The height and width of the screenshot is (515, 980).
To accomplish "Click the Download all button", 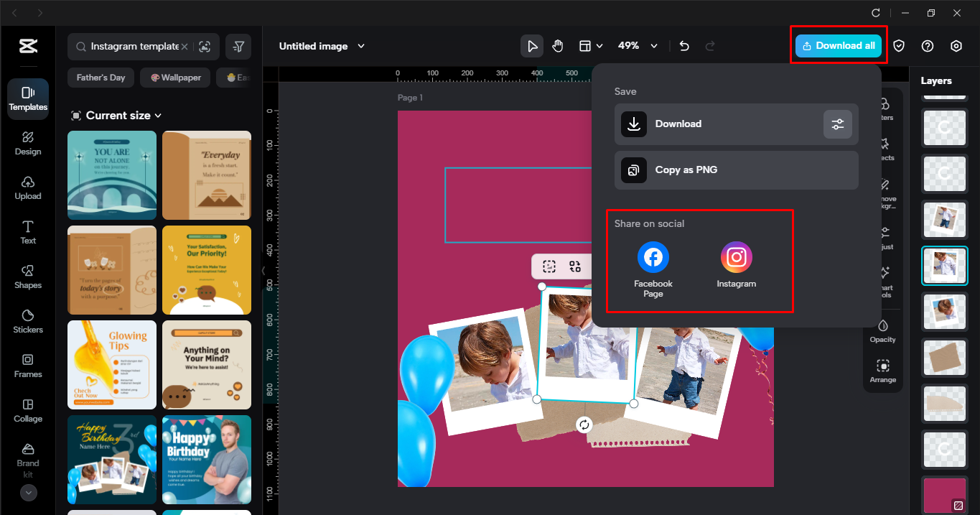I will click(838, 45).
